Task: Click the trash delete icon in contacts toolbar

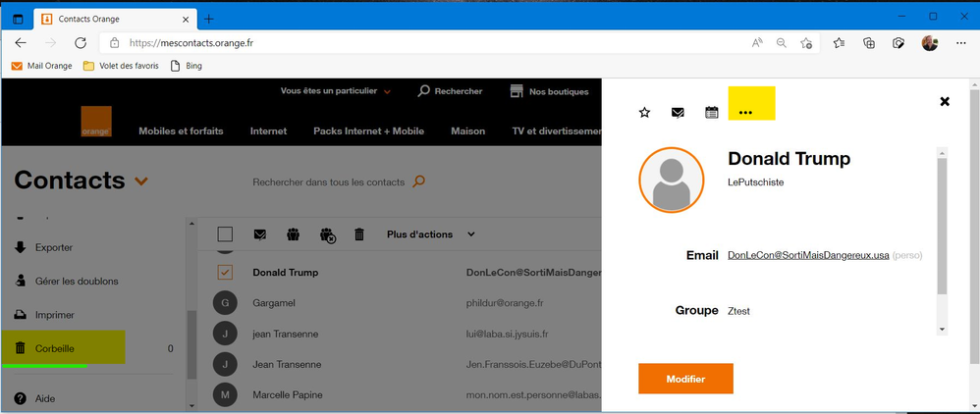Action: tap(359, 234)
